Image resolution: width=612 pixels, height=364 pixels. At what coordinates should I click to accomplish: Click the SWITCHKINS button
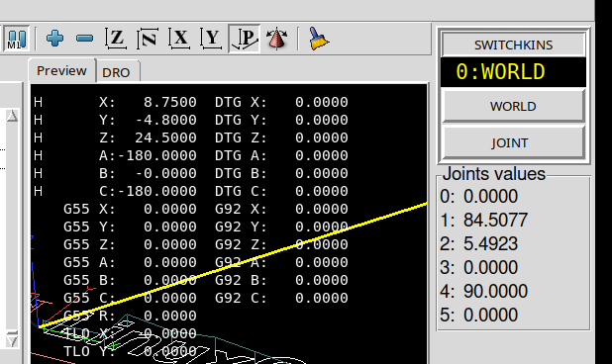coord(513,45)
